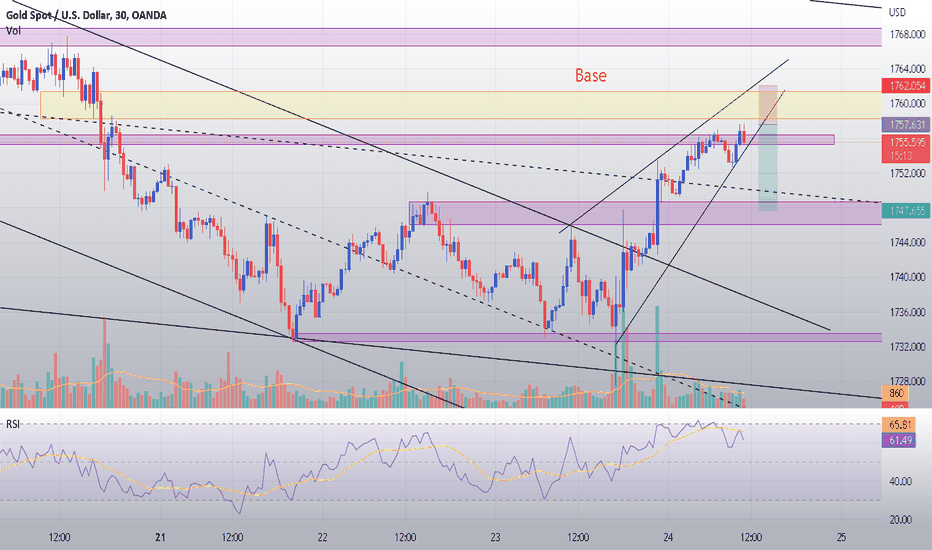This screenshot has height=550, width=932.
Task: Click date label 21 on the time axis
Action: pyautogui.click(x=160, y=538)
